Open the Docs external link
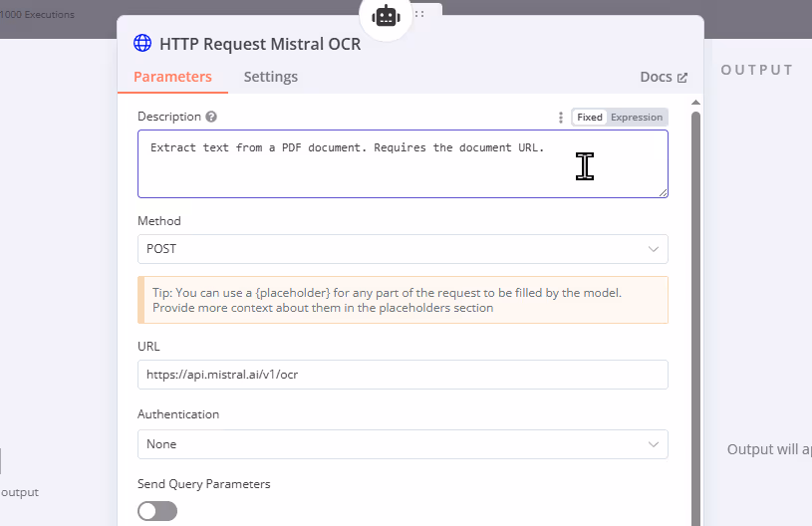Image resolution: width=812 pixels, height=526 pixels. (x=664, y=77)
